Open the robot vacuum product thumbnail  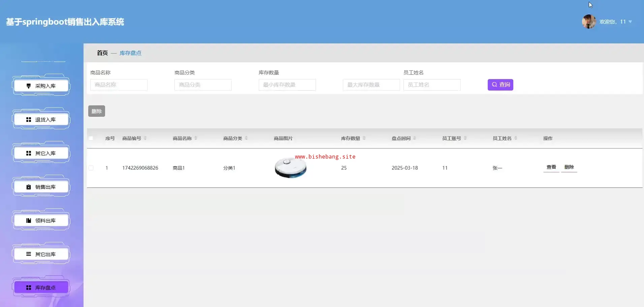click(x=291, y=168)
